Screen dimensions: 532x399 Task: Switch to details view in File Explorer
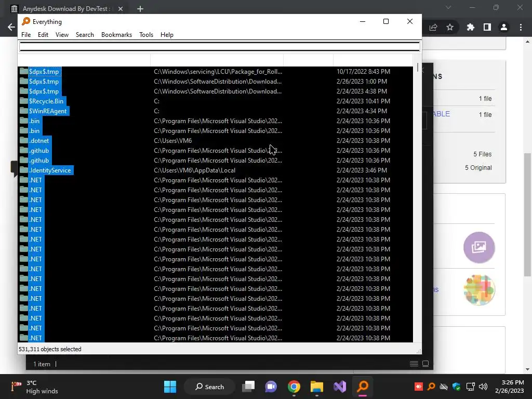(414, 364)
